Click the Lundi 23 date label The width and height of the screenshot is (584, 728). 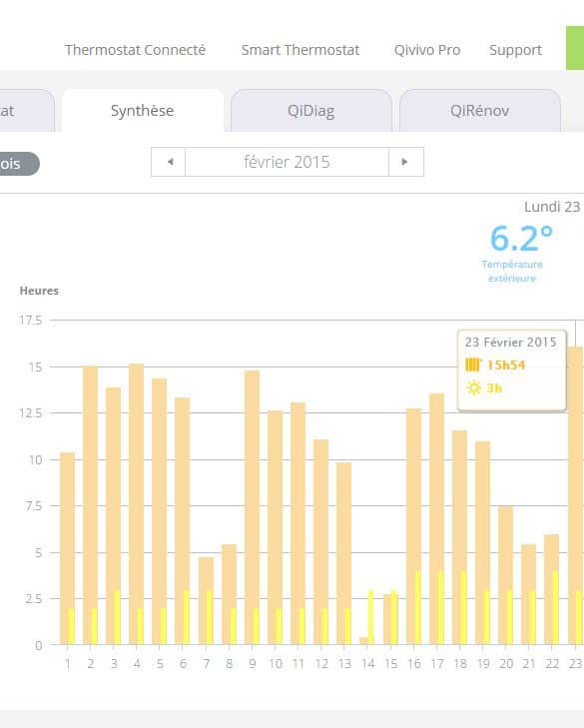(552, 207)
